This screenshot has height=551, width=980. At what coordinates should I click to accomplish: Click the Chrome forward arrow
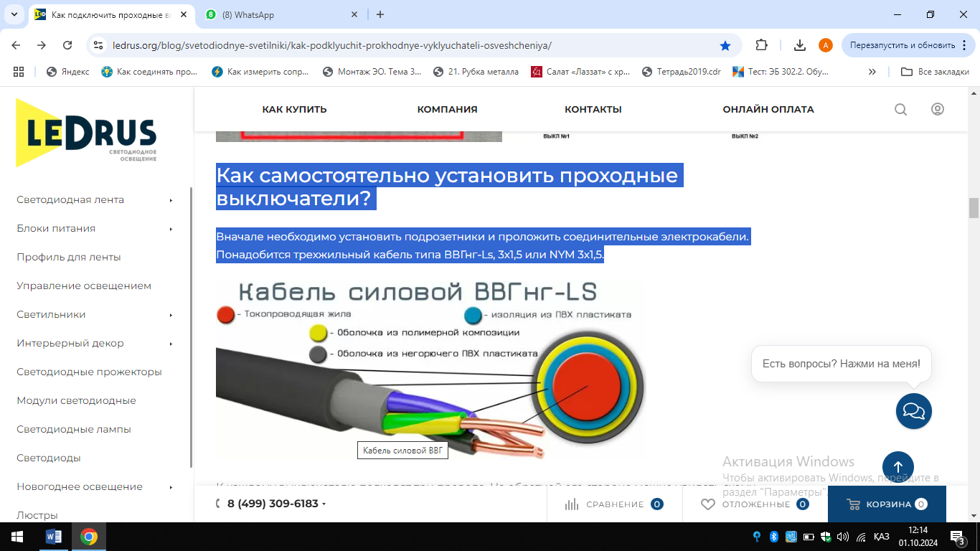42,45
